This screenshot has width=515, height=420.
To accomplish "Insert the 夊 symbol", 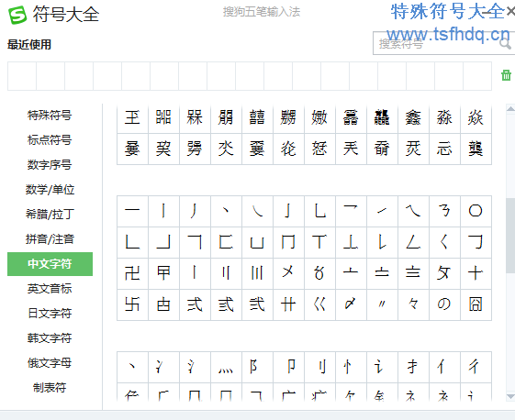I will [444, 273].
